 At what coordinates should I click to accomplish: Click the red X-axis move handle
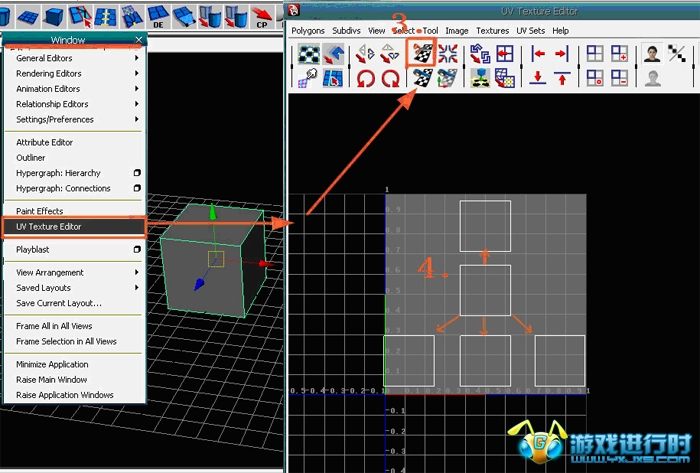266,264
